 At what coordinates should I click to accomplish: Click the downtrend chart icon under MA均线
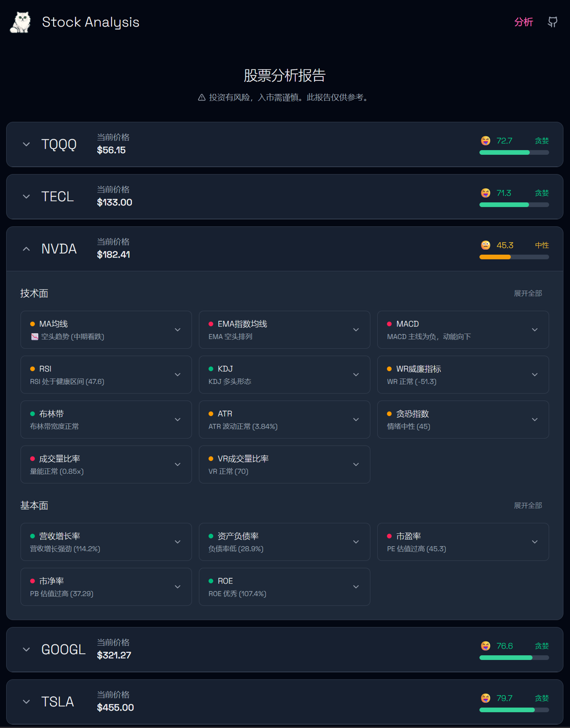click(x=34, y=336)
